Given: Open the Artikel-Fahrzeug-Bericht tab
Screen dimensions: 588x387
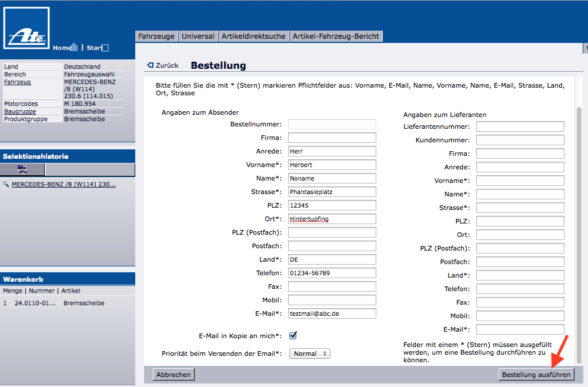Looking at the screenshot, I should (x=336, y=36).
